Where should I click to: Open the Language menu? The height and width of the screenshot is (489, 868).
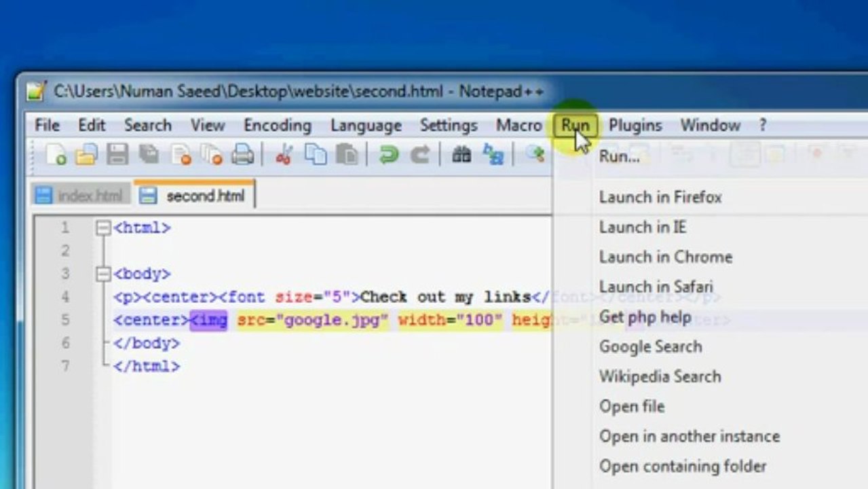(x=366, y=126)
